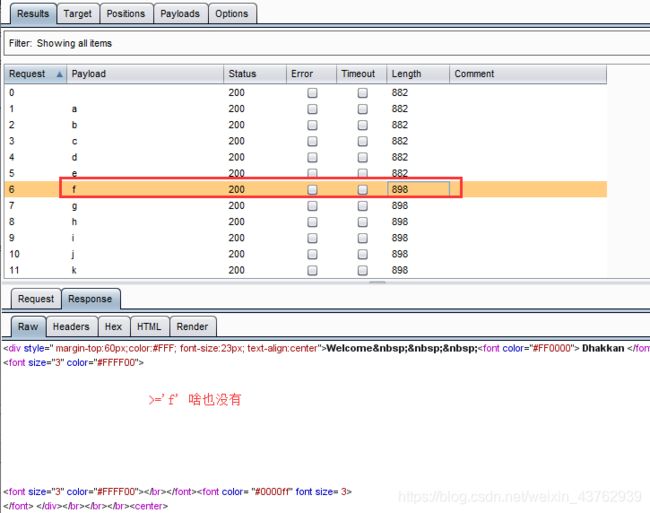Select payload 'h' in row 8

pyautogui.click(x=74, y=222)
